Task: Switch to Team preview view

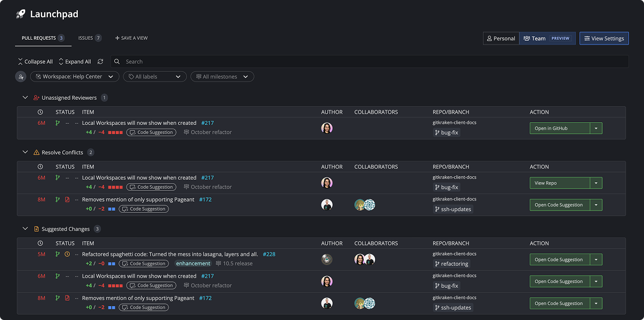Action: point(547,39)
